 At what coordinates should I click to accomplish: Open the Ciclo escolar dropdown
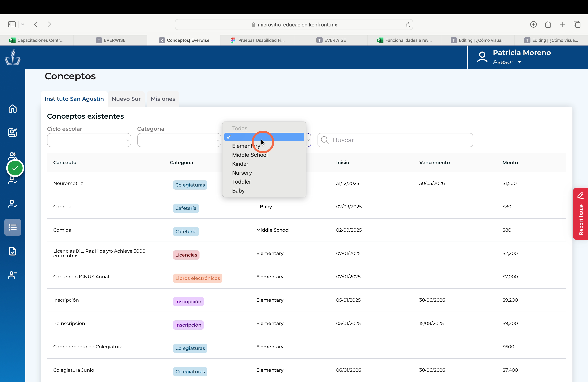[x=89, y=140]
